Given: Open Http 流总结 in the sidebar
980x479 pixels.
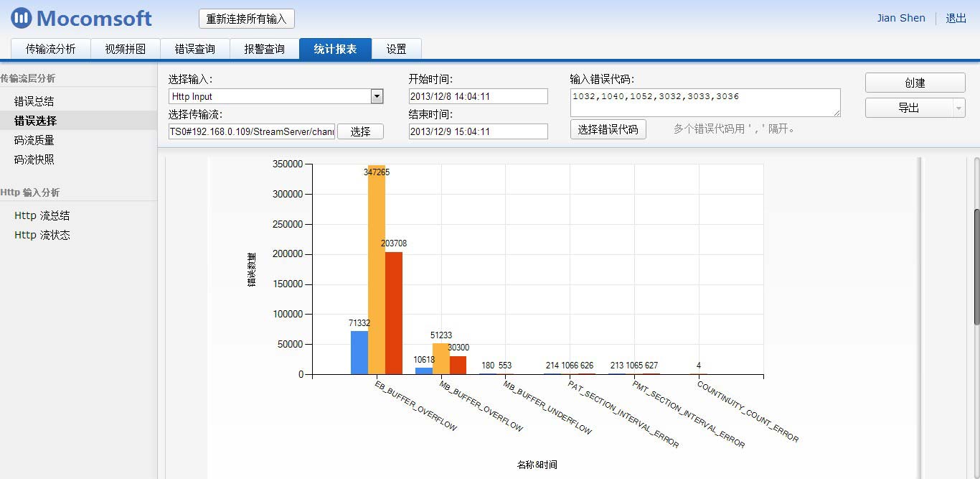Looking at the screenshot, I should (x=41, y=215).
